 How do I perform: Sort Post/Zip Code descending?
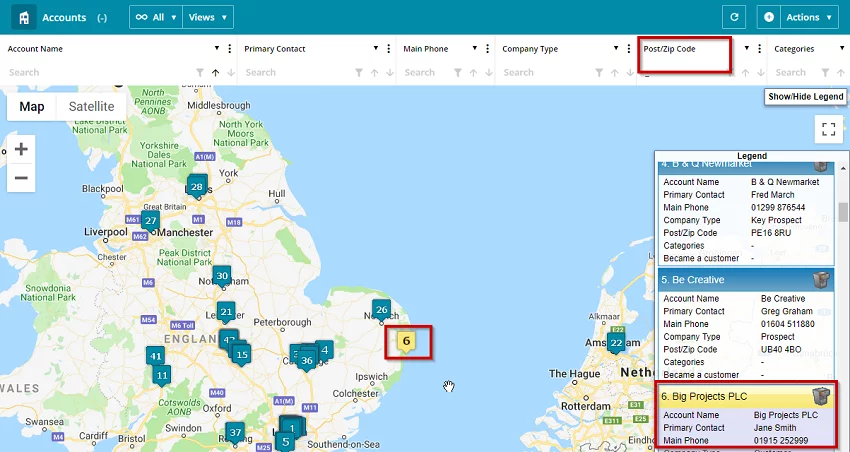pos(761,73)
